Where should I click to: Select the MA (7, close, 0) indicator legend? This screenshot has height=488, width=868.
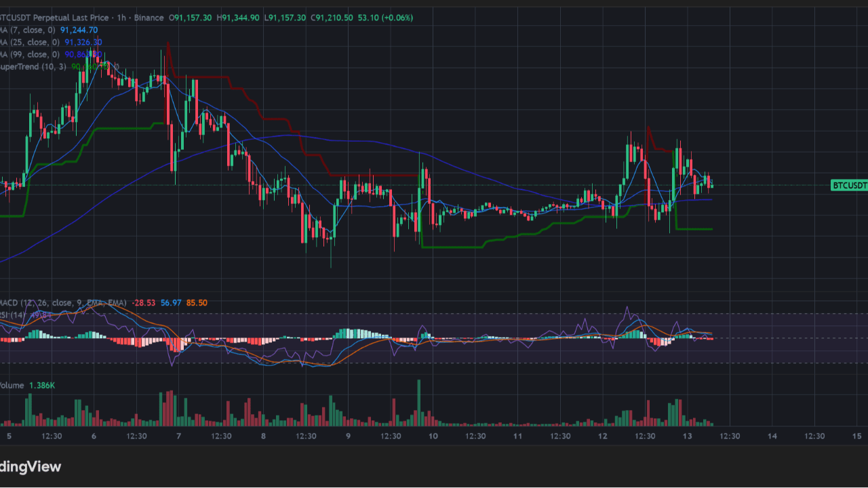click(x=28, y=30)
